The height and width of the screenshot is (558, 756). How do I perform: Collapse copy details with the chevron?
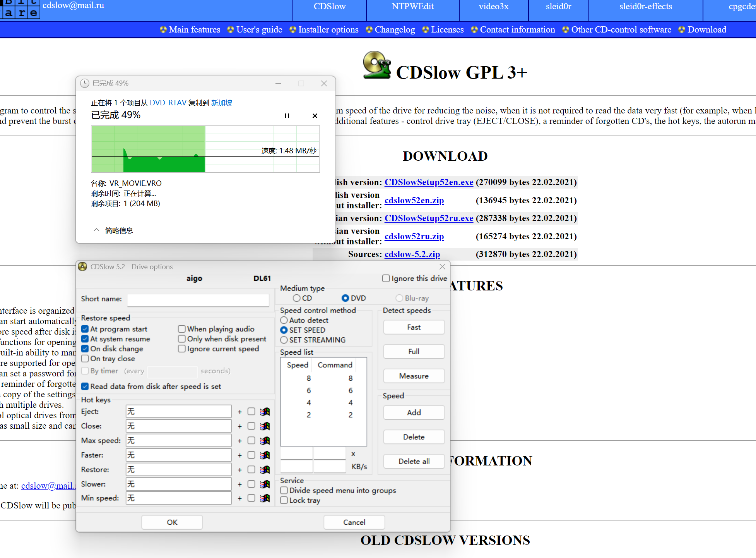96,230
